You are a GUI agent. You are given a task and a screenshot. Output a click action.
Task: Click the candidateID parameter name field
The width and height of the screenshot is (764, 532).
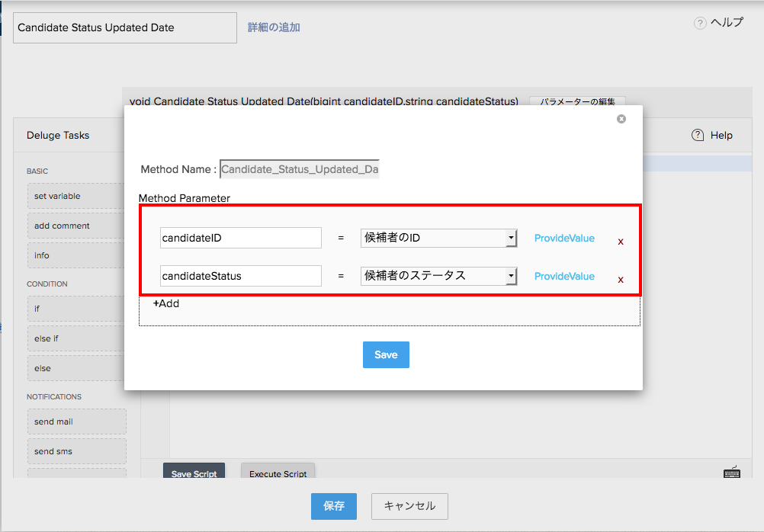[x=241, y=238]
